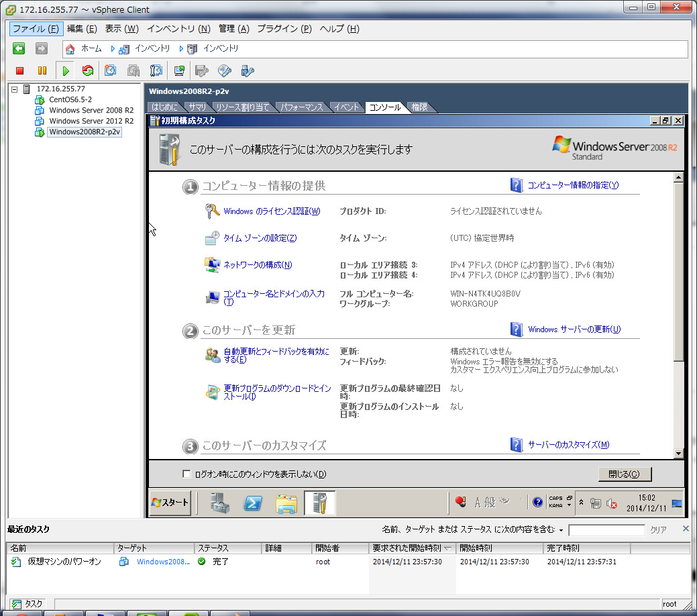Switch to the パフォーマンス tab
697x616 pixels.
302,107
